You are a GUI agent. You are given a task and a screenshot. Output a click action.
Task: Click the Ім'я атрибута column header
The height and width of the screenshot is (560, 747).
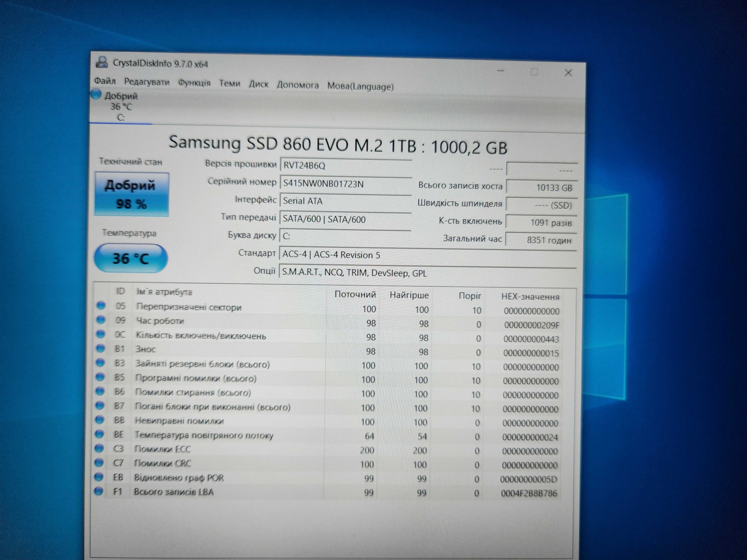164,292
